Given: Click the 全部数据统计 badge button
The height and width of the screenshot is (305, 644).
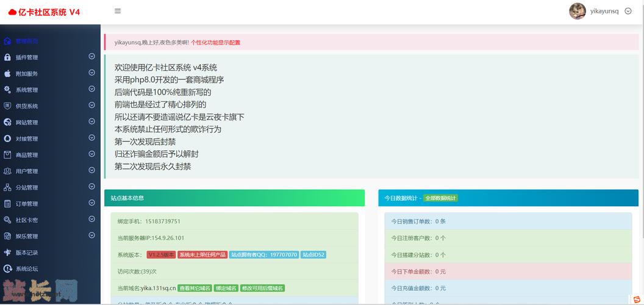Looking at the screenshot, I should (x=440, y=198).
